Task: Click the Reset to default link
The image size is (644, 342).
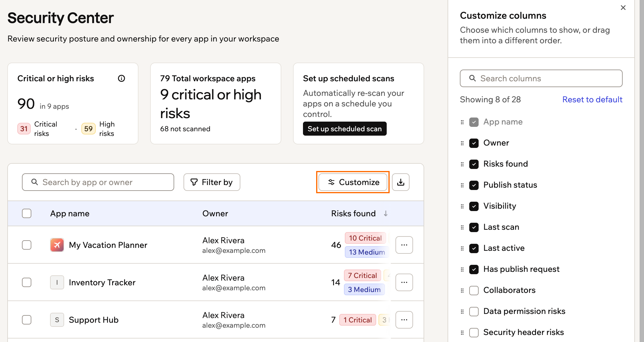Action: pos(592,99)
